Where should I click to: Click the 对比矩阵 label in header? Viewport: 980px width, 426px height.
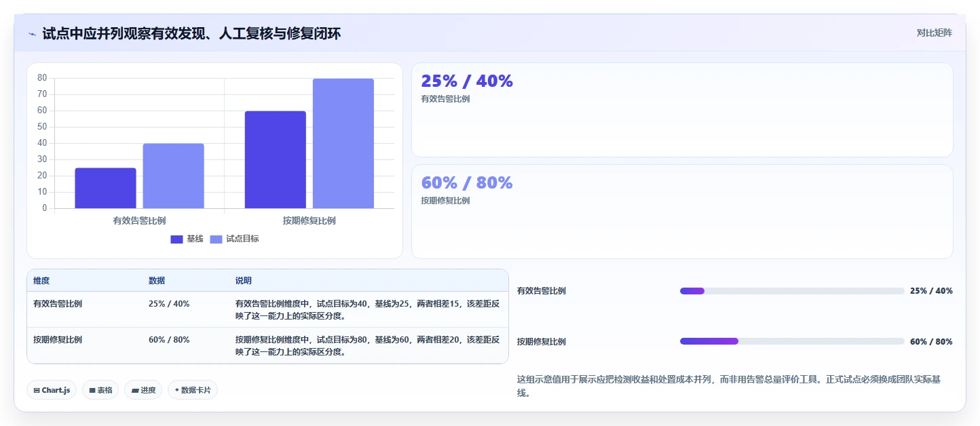point(934,33)
